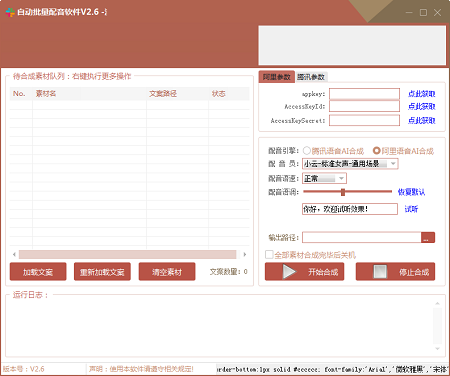Image resolution: width=450 pixels, height=376 pixels.
Task: Open the 配音员 voice dropdown
Action: click(393, 164)
